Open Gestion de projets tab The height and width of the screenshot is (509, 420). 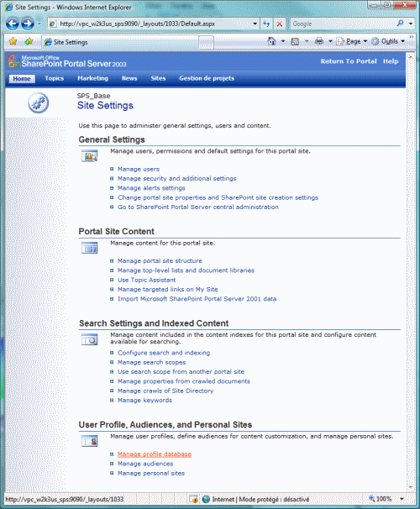pos(207,78)
